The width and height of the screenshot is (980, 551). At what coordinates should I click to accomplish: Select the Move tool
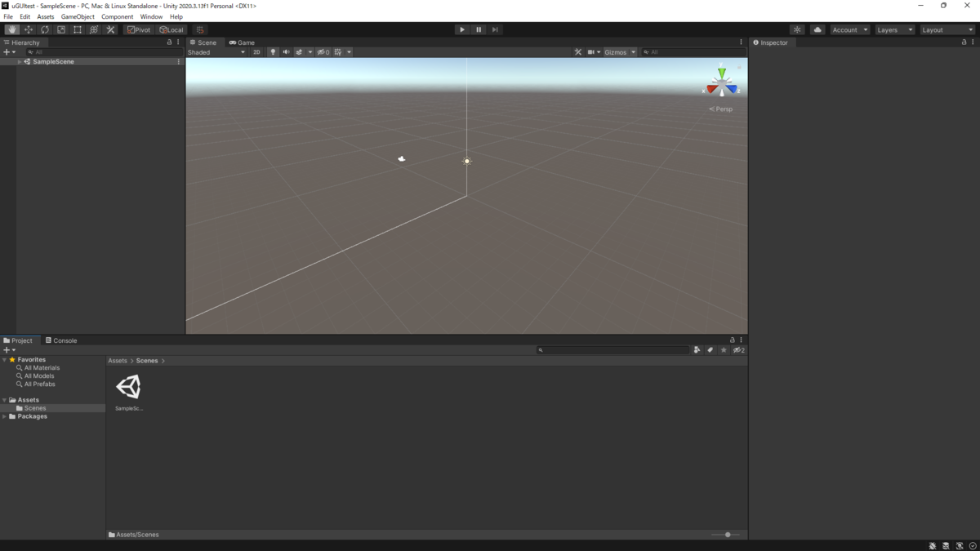pos(28,29)
